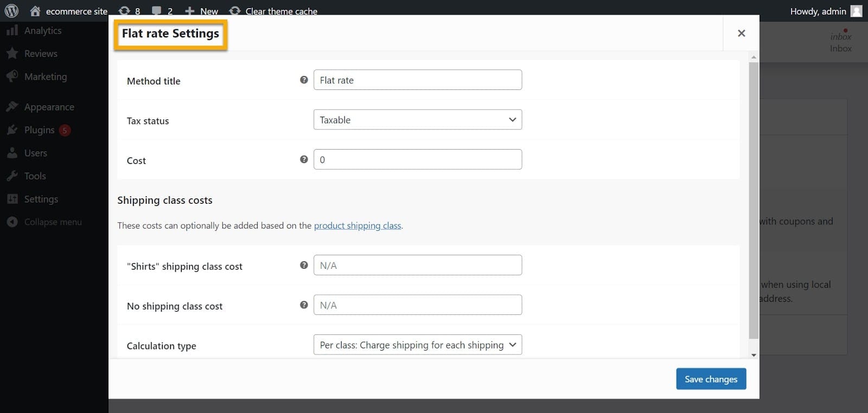
Task: Click help icon for Shirts shipping class cost
Action: pyautogui.click(x=304, y=265)
